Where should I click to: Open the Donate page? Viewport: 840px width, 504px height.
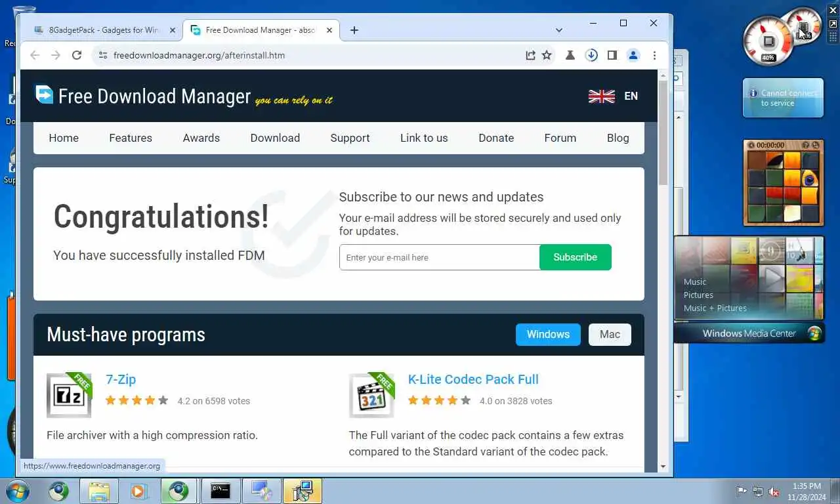[x=496, y=138]
